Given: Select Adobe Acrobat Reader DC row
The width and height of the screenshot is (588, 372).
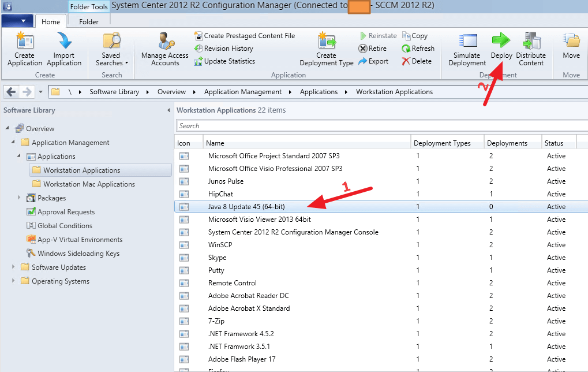Looking at the screenshot, I should point(381,296).
